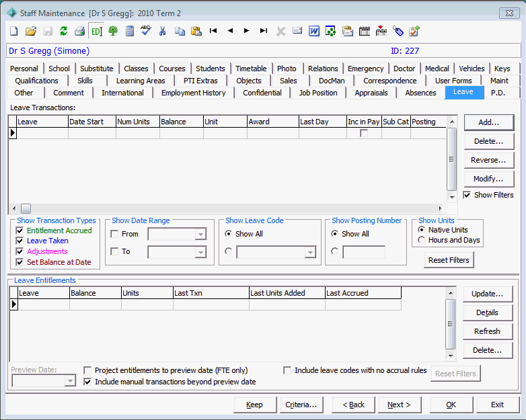Click the Criteria... button
Viewport: 526px width, 420px height.
(x=301, y=405)
